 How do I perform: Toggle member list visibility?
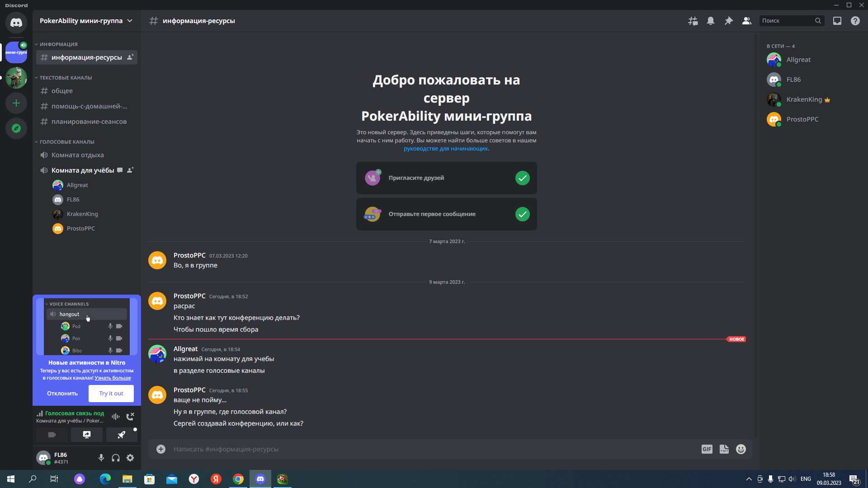coord(747,21)
